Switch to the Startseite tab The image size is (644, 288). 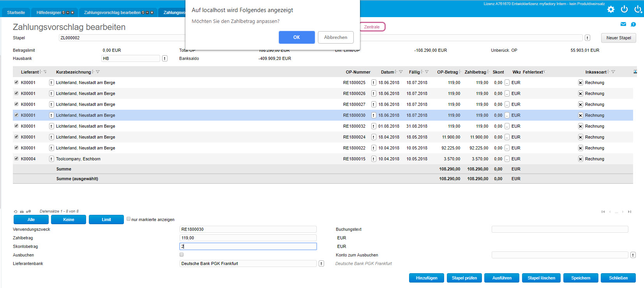(16, 12)
